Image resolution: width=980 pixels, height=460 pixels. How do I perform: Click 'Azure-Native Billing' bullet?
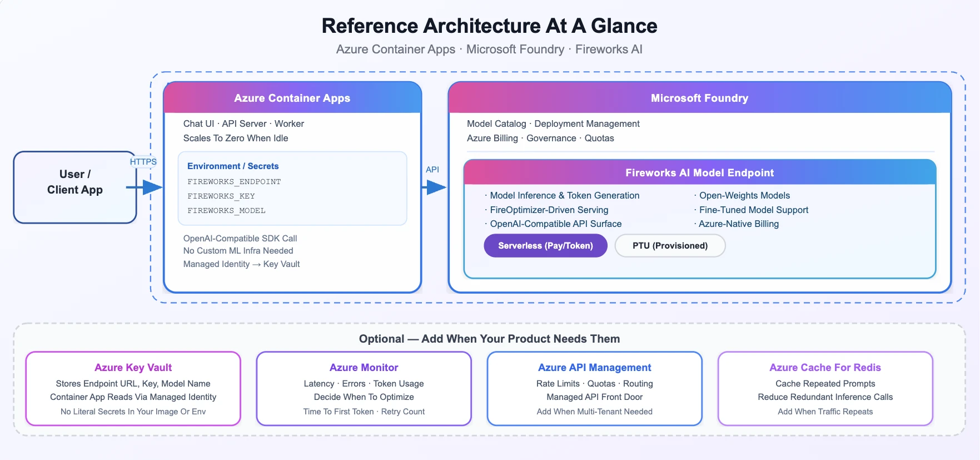(x=737, y=224)
